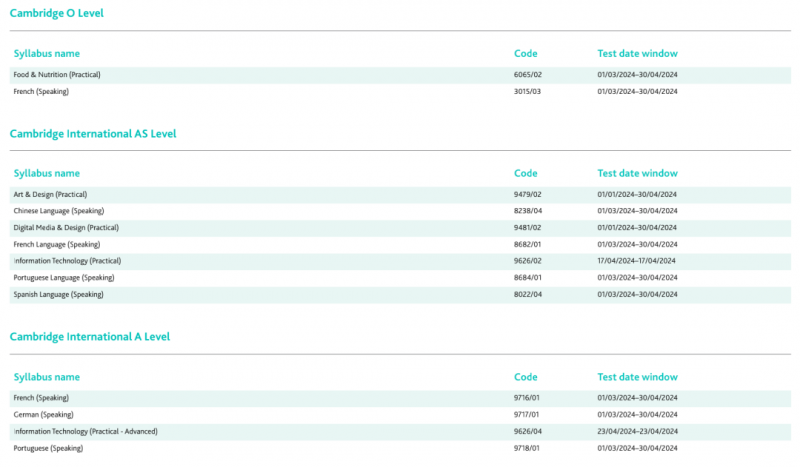The image size is (800, 467).
Task: Select the Cambridge O Level heading
Action: [57, 13]
